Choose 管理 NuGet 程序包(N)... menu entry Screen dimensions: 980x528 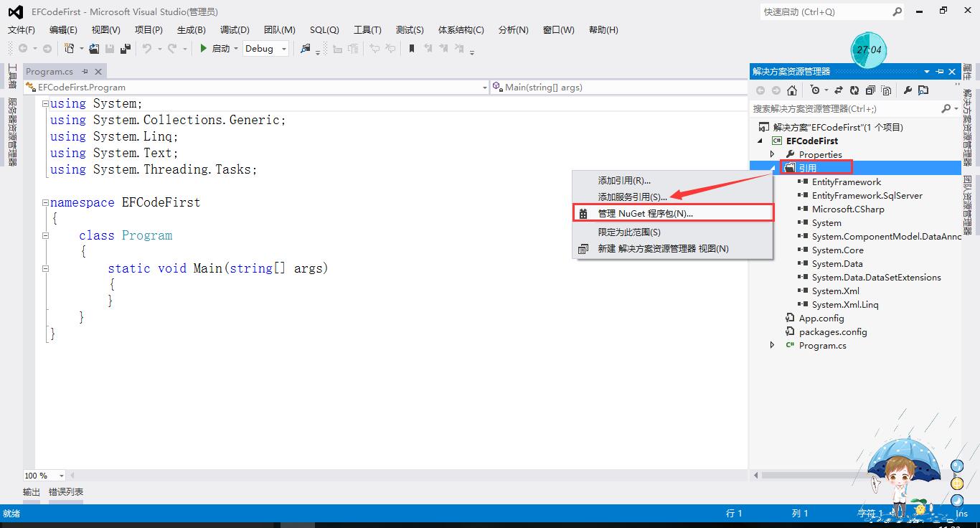pos(673,213)
